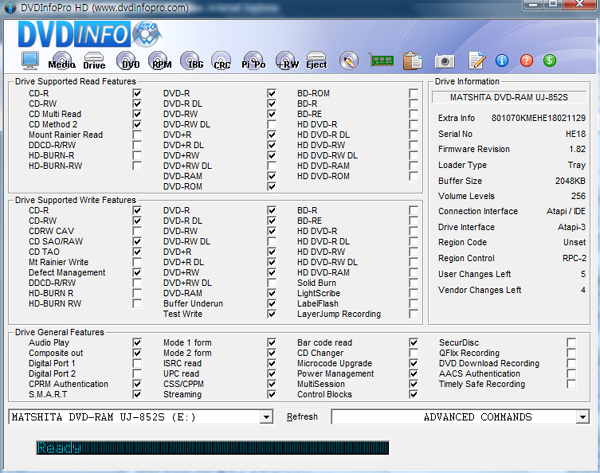Toggle CDRW CAV write checkbox

[x=137, y=231]
